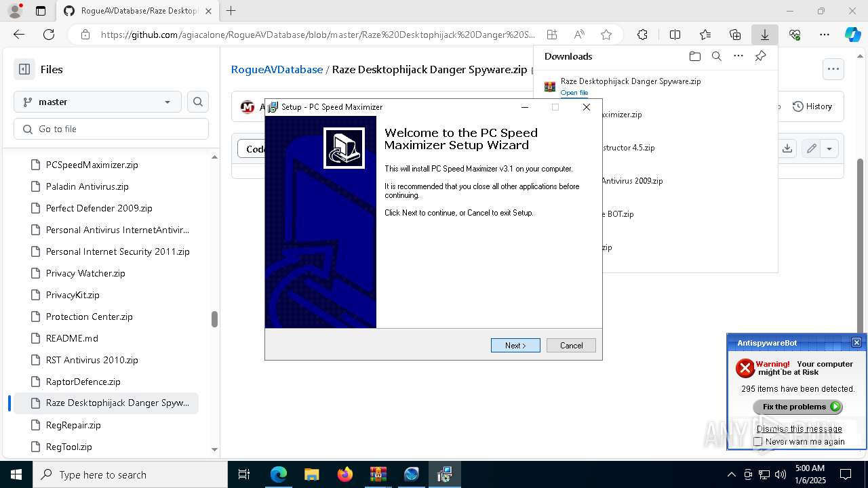Open Browser essentials heart icon
The height and width of the screenshot is (488, 868).
795,35
